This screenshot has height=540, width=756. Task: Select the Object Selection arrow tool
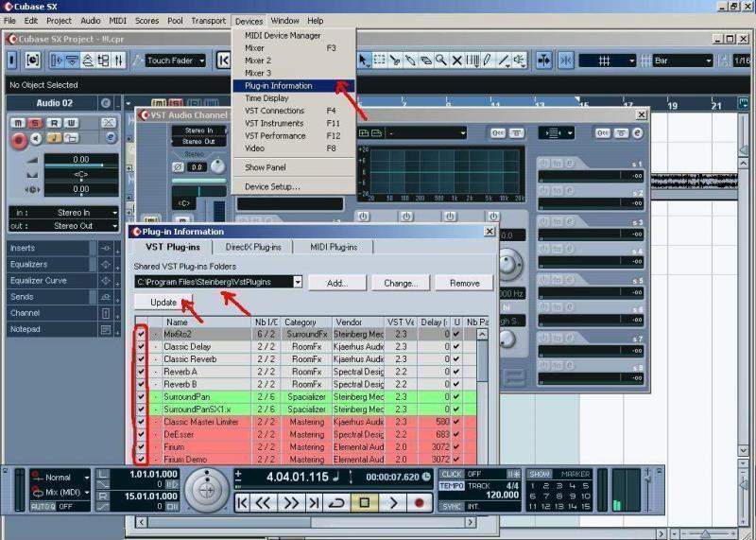tap(364, 61)
